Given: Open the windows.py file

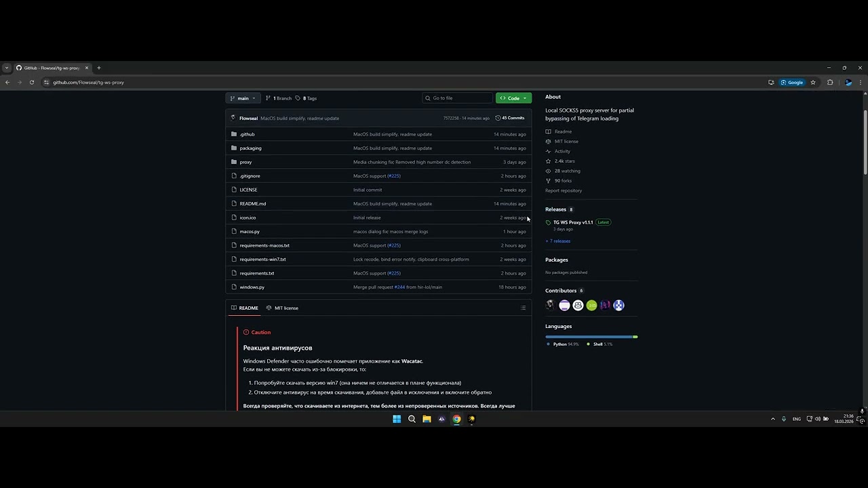Looking at the screenshot, I should click(x=252, y=287).
